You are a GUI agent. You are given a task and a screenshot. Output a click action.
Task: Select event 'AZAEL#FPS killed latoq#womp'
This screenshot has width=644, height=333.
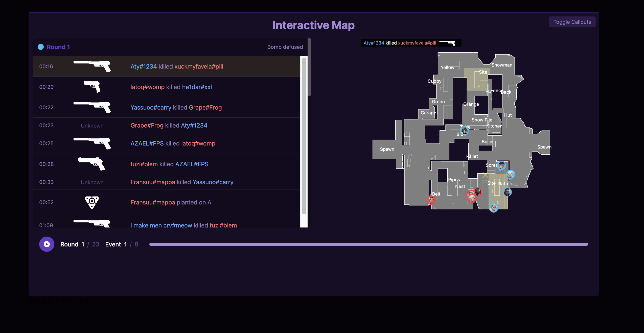(x=167, y=143)
